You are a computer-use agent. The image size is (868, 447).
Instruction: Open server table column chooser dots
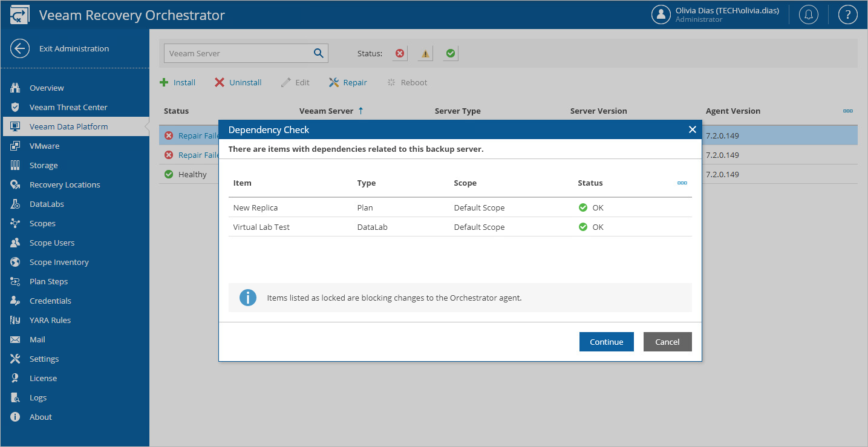tap(848, 111)
